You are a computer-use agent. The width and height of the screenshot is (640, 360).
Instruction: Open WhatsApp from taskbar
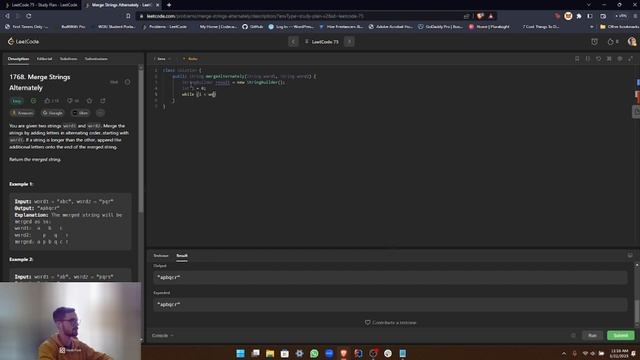click(314, 353)
